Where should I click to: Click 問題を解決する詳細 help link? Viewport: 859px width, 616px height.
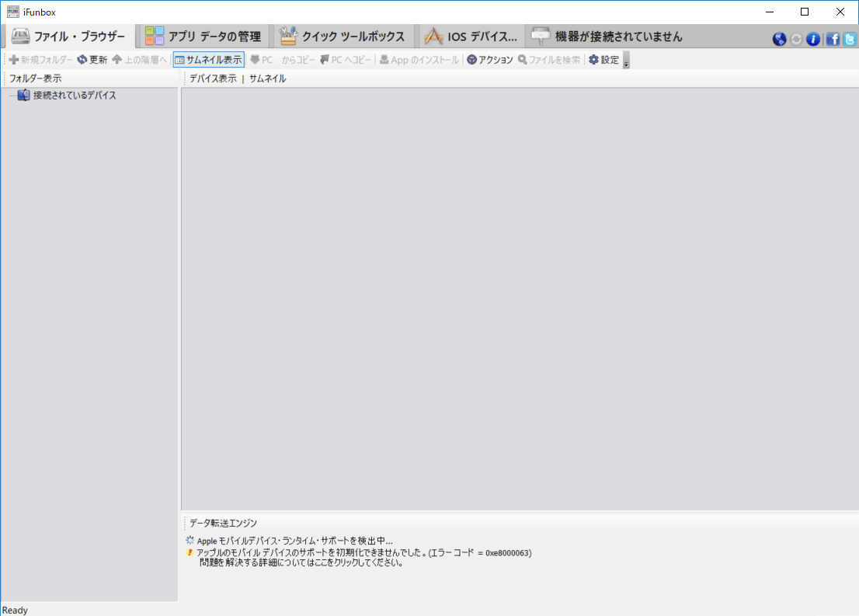tap(301, 562)
